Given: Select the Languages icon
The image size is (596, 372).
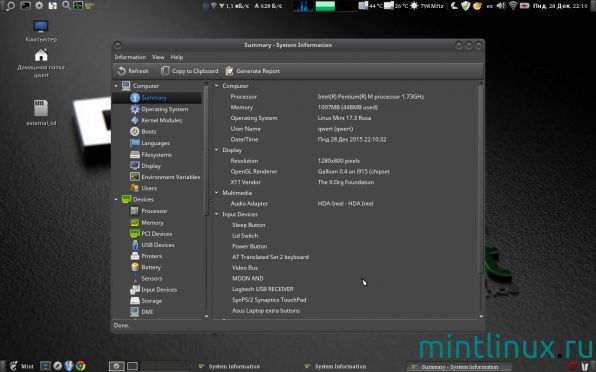Looking at the screenshot, I should [135, 143].
